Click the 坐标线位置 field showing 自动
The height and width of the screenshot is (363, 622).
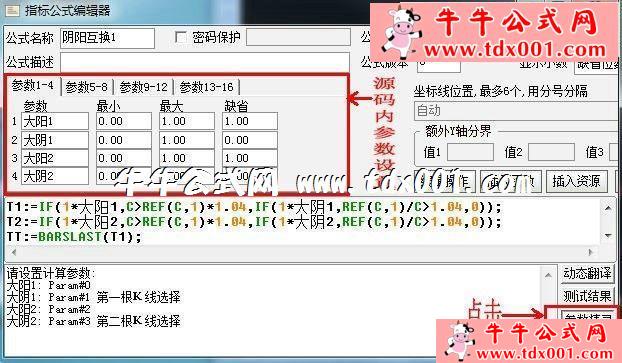click(x=517, y=111)
